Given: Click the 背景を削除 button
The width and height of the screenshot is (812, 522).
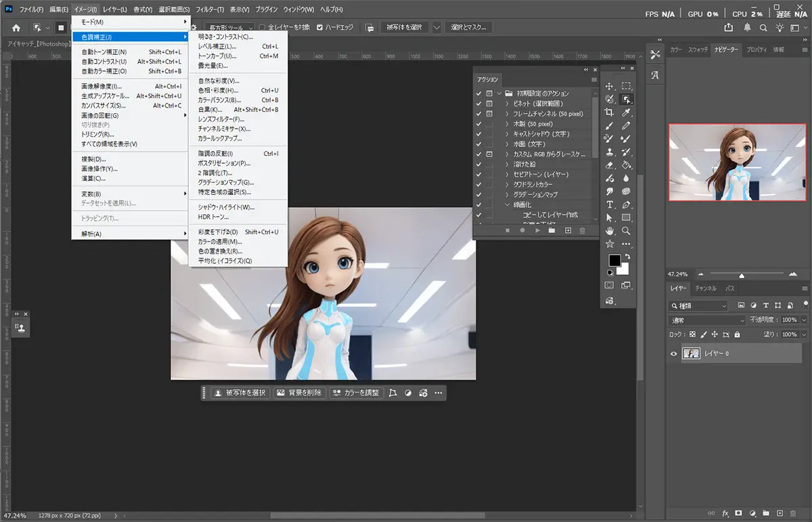Looking at the screenshot, I should pyautogui.click(x=299, y=393).
